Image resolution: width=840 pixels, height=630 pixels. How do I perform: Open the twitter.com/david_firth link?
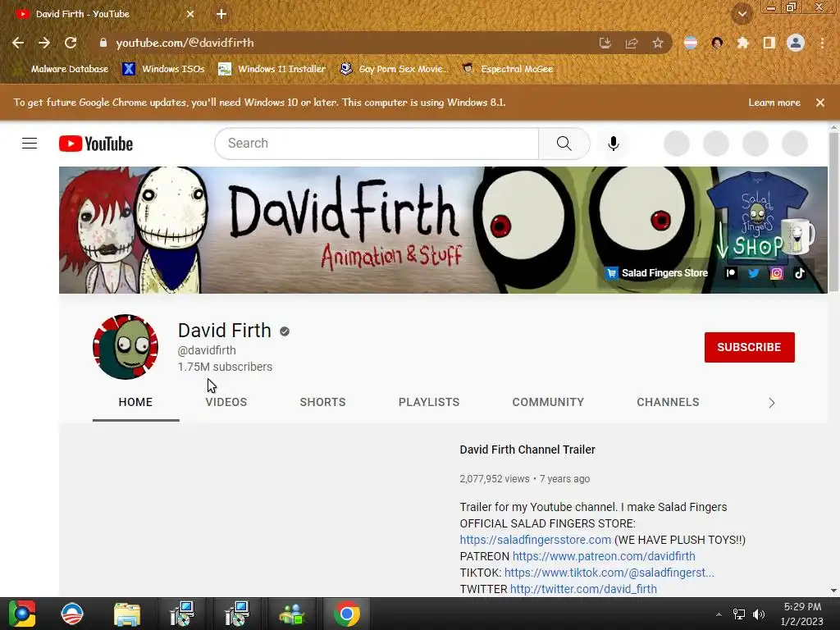point(583,589)
